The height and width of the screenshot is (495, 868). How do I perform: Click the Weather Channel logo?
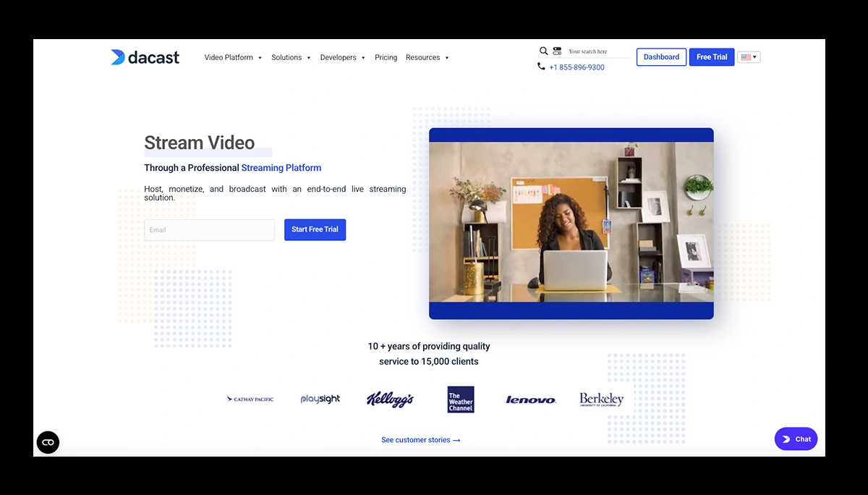point(461,399)
